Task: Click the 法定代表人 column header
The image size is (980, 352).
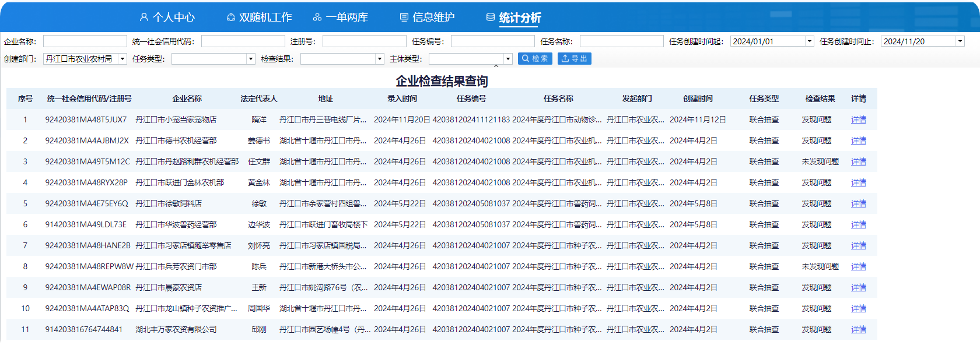Action: (x=259, y=98)
